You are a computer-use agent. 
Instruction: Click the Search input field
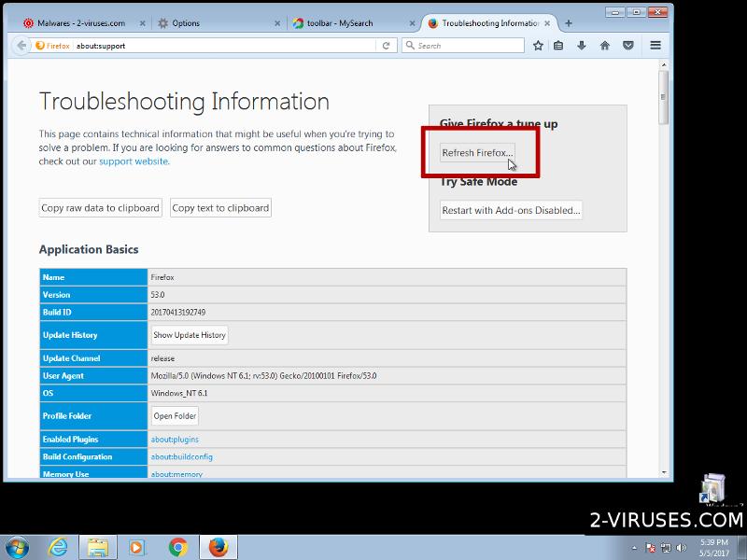pos(462,45)
